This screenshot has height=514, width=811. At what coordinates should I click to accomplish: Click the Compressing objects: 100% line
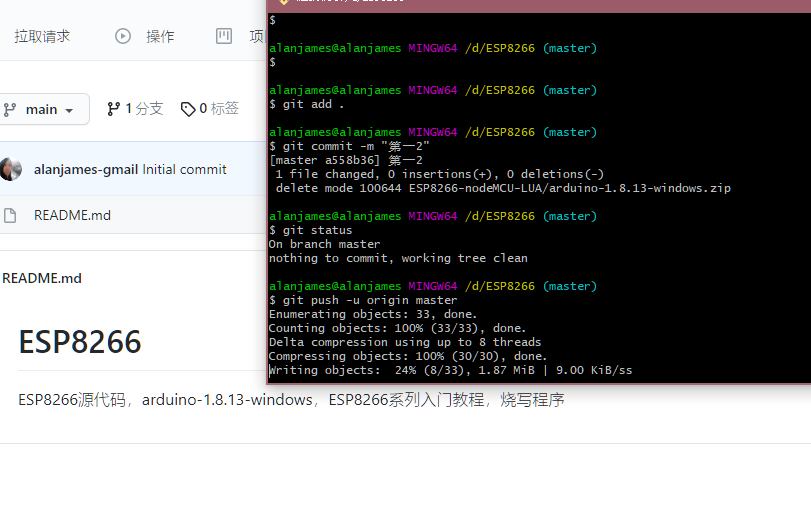pyautogui.click(x=408, y=356)
